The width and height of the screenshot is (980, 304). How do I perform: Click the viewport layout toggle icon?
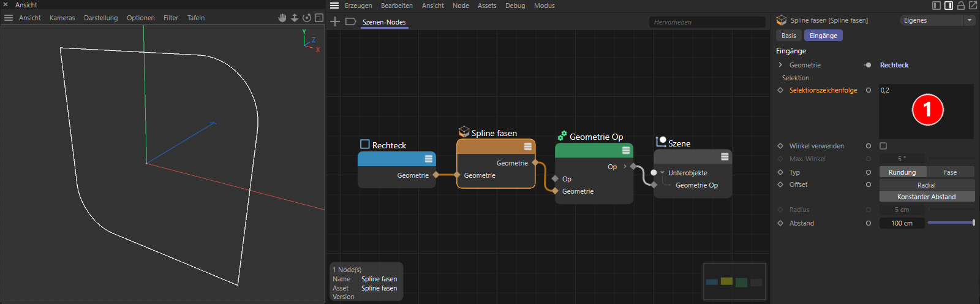coord(319,18)
